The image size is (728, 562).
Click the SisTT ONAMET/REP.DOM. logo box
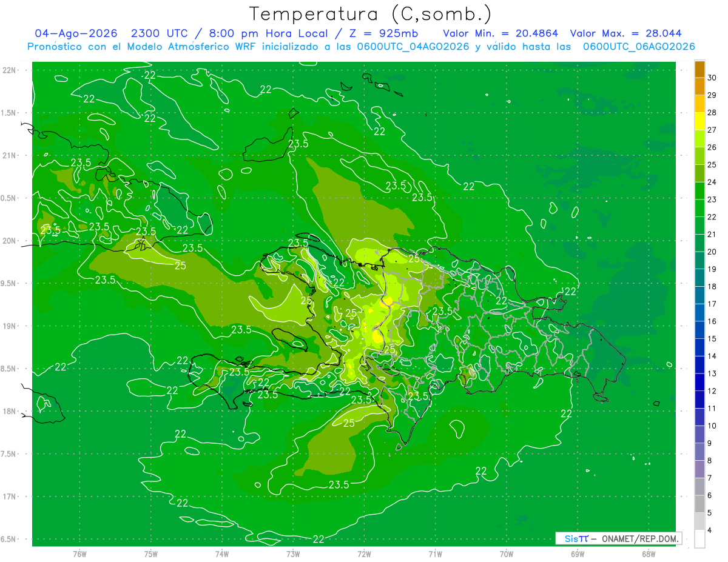pyautogui.click(x=618, y=538)
